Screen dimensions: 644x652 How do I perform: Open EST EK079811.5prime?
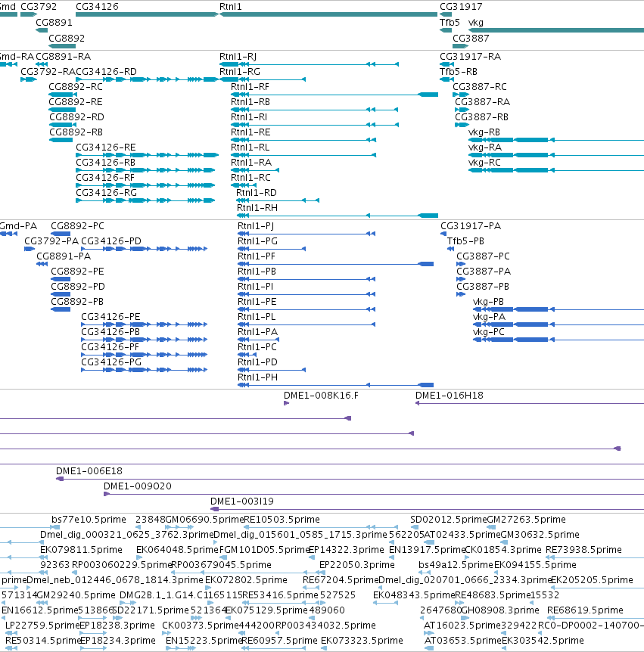81,550
